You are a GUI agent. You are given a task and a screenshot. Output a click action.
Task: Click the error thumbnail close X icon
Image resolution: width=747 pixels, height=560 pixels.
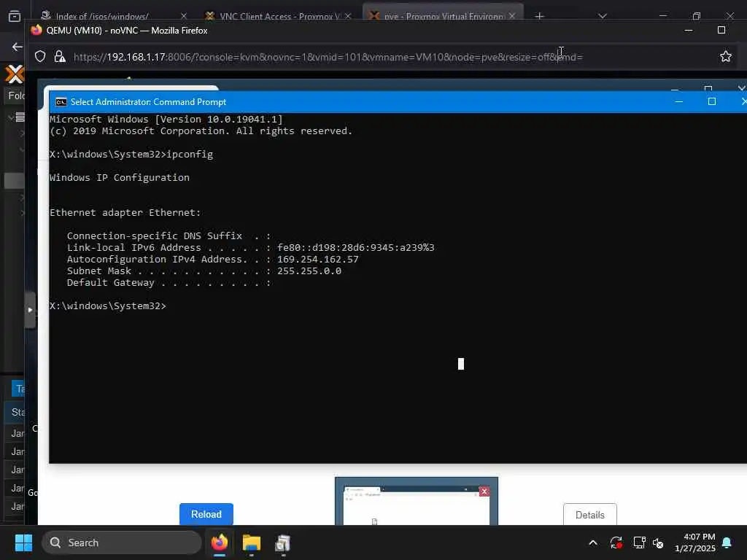click(x=484, y=491)
